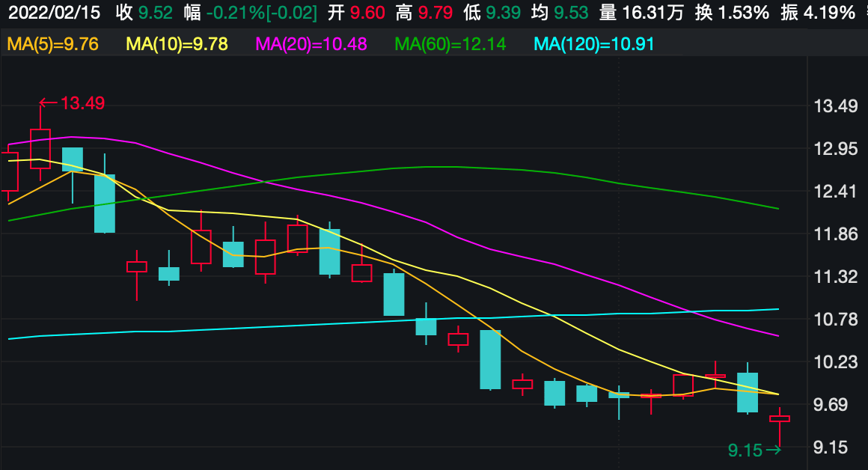Select the MA(20)=10.48 indicator label
Image resolution: width=868 pixels, height=470 pixels.
(x=311, y=44)
